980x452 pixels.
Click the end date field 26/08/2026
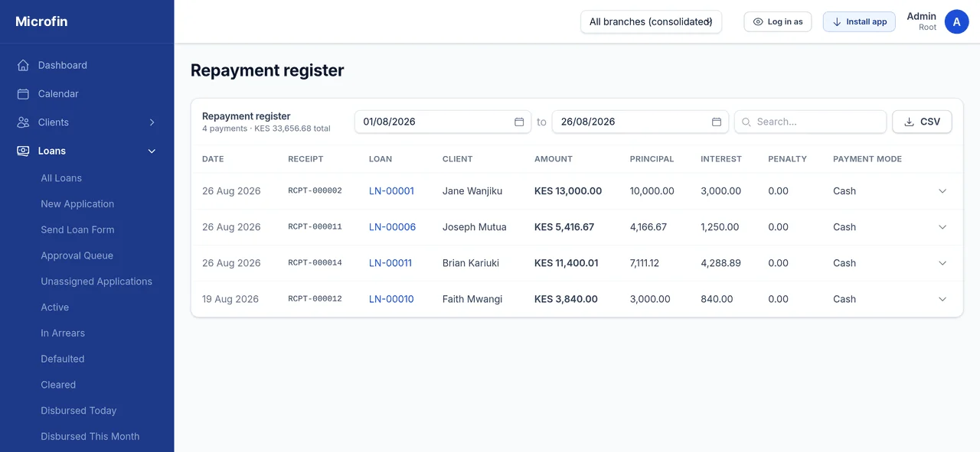[x=640, y=122]
